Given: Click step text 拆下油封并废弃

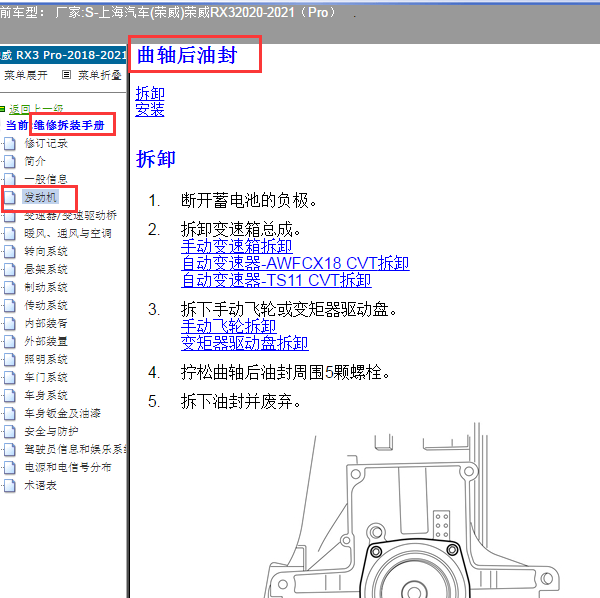Looking at the screenshot, I should pos(241,402).
